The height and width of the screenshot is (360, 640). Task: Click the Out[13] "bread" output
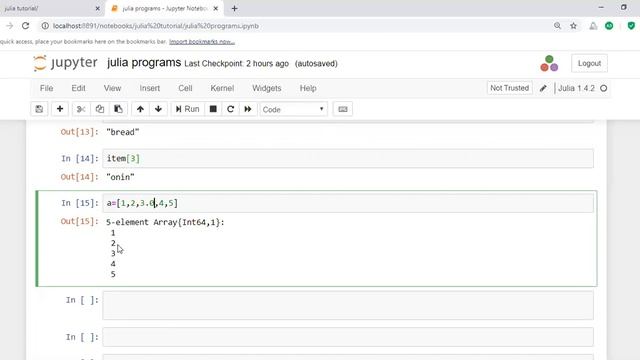(122, 132)
